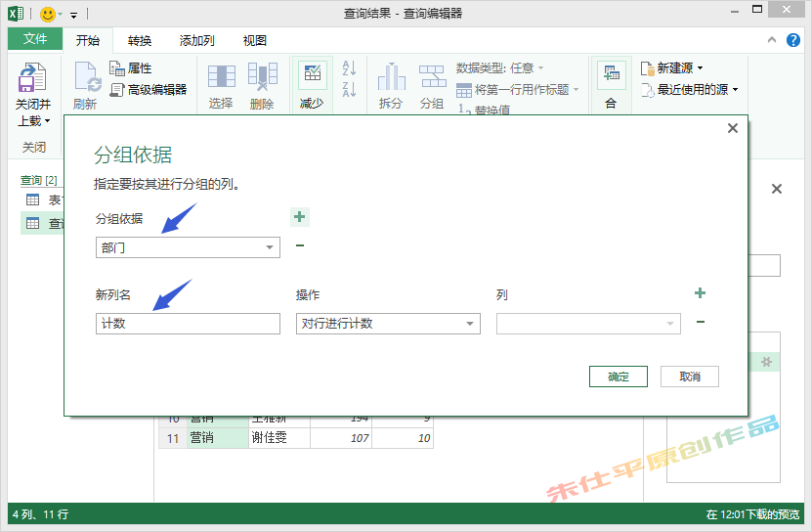Switch to the 添加列 tab

[x=196, y=40]
